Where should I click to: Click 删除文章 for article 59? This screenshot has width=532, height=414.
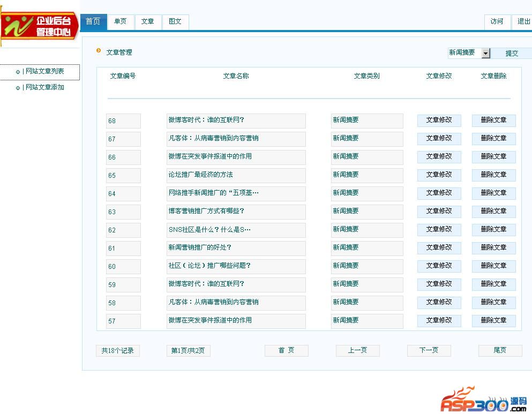pos(493,284)
